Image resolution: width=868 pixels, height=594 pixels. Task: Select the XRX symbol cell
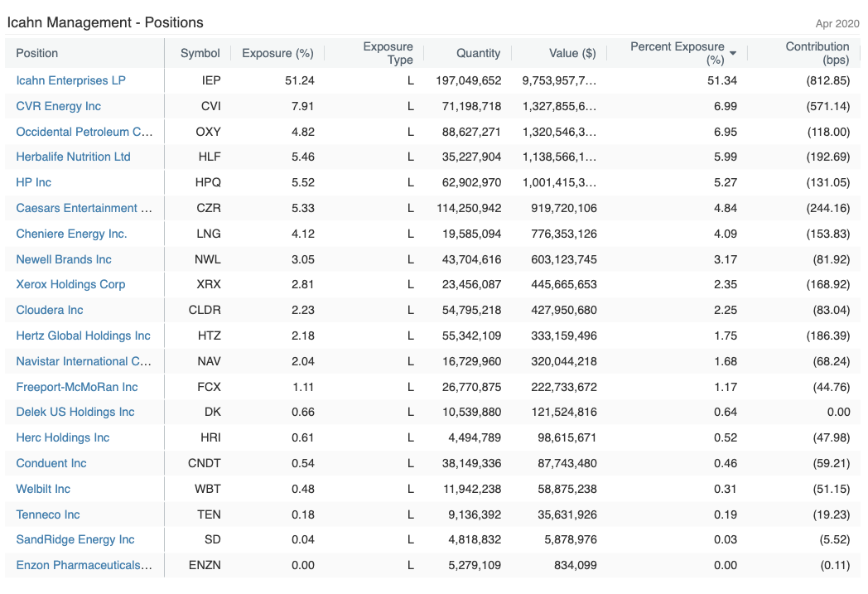click(209, 284)
